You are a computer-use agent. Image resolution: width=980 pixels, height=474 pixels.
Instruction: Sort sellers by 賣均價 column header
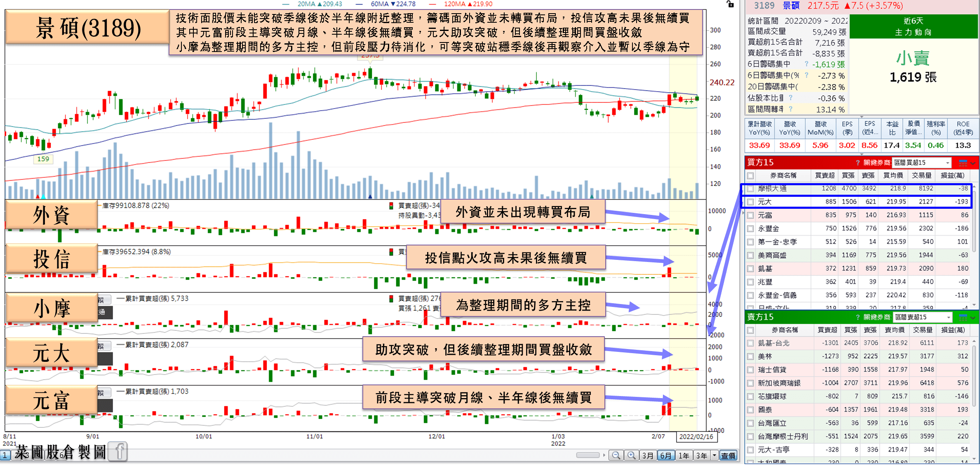pos(895,330)
